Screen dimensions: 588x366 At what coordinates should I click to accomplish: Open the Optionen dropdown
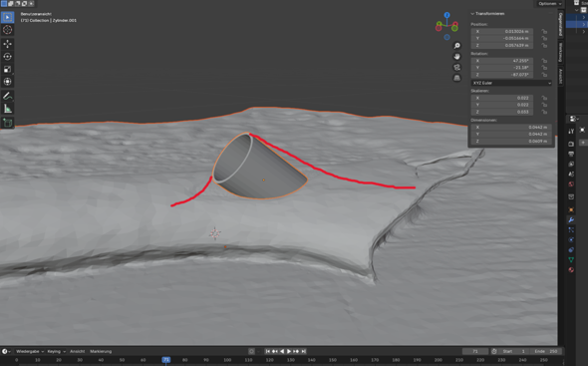549,4
